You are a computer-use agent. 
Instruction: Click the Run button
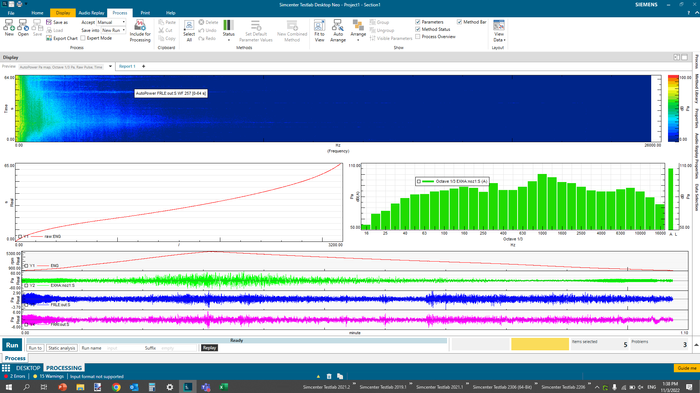point(12,345)
